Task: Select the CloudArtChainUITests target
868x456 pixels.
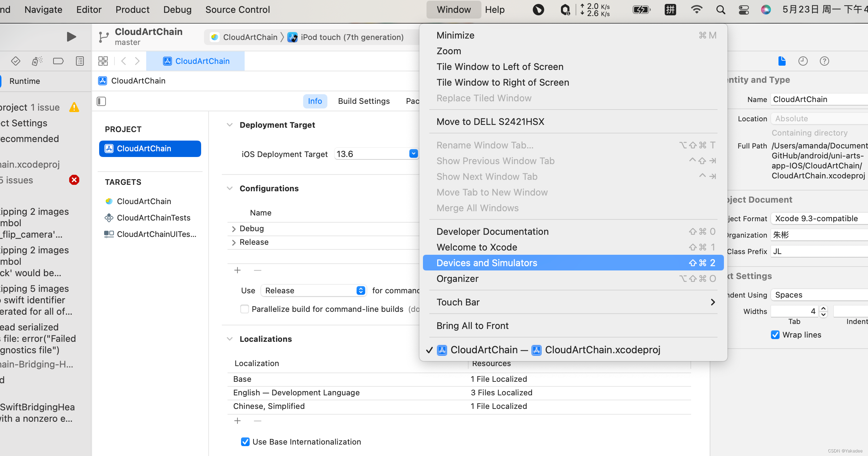Action: [150, 234]
